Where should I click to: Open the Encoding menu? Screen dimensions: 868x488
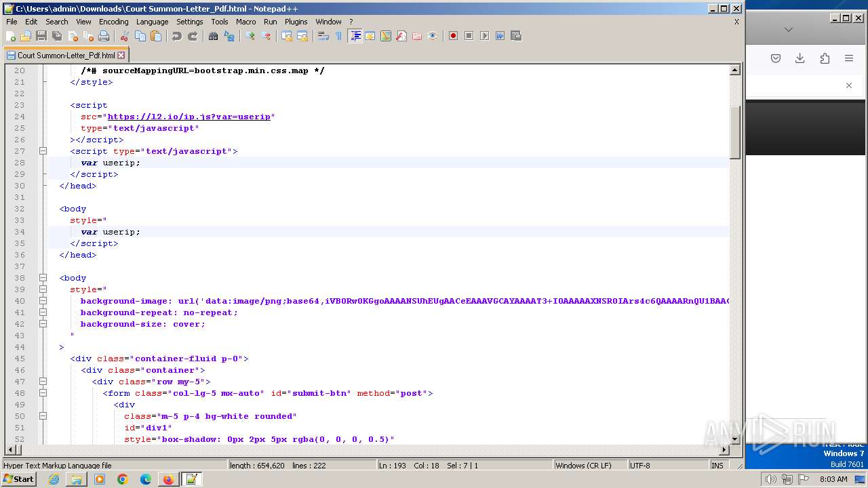[113, 22]
